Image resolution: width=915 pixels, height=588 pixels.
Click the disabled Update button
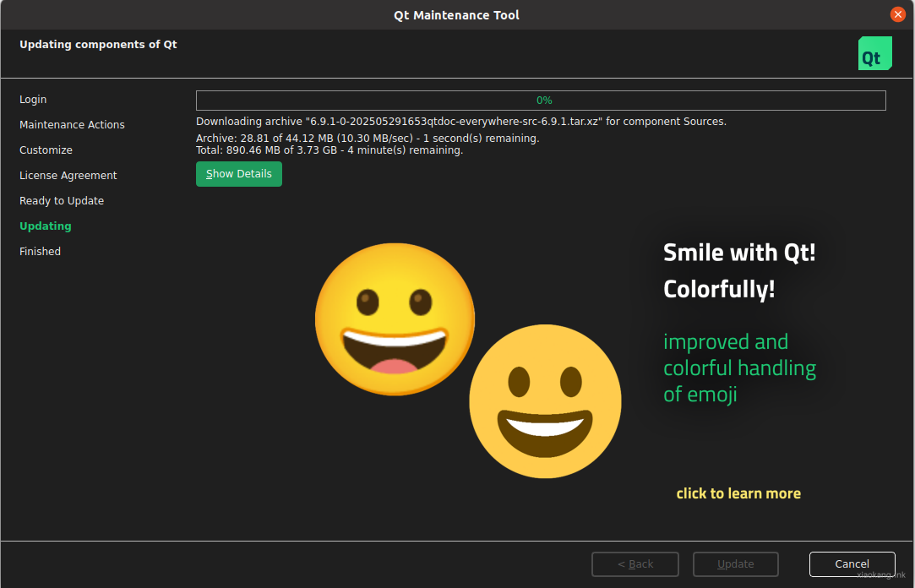click(735, 564)
